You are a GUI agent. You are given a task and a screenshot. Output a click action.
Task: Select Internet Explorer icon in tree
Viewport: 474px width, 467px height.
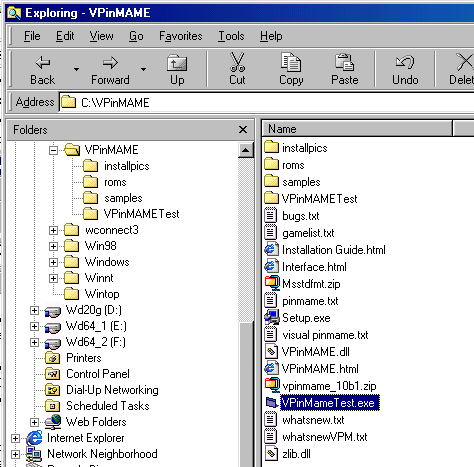point(34,438)
